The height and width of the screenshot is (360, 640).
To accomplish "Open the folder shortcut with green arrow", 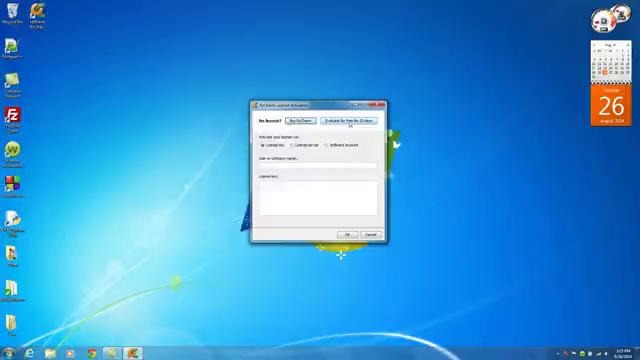I will pos(12,291).
